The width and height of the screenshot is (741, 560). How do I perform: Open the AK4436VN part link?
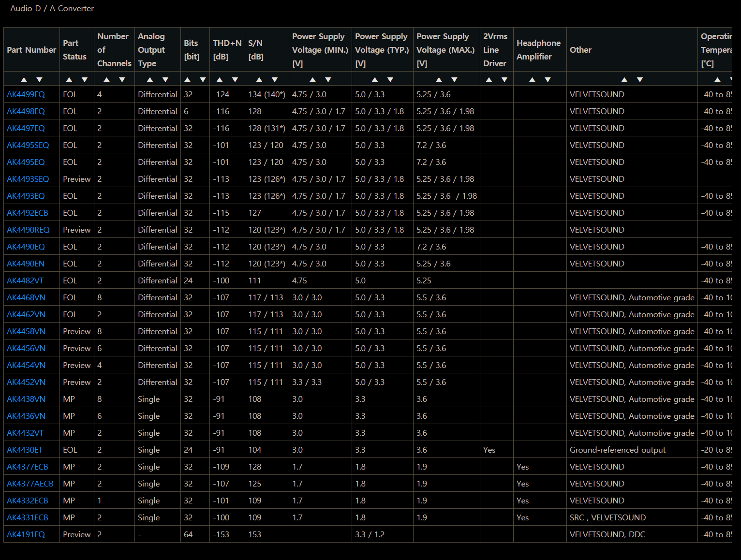click(26, 416)
